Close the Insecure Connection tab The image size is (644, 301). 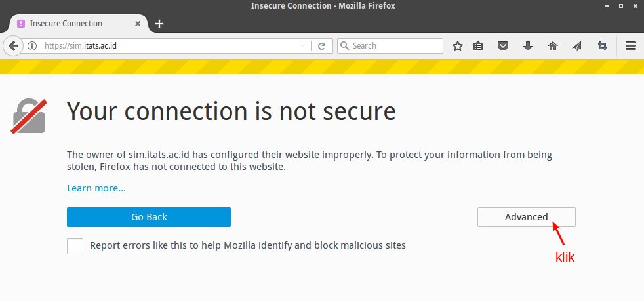point(138,24)
